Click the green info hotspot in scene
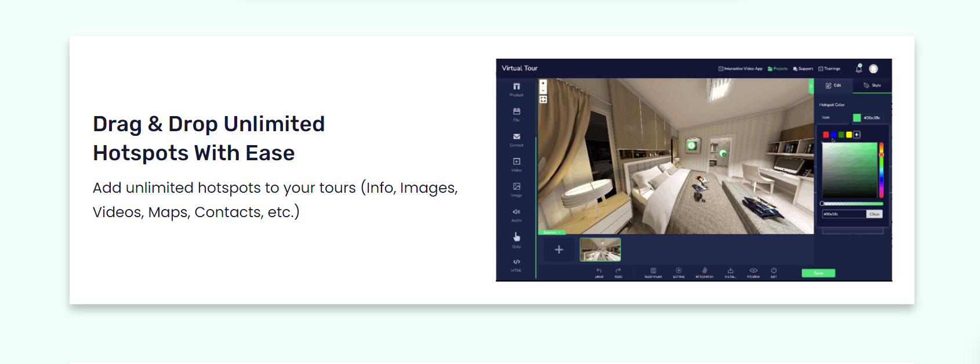The image size is (980, 364). point(691,145)
